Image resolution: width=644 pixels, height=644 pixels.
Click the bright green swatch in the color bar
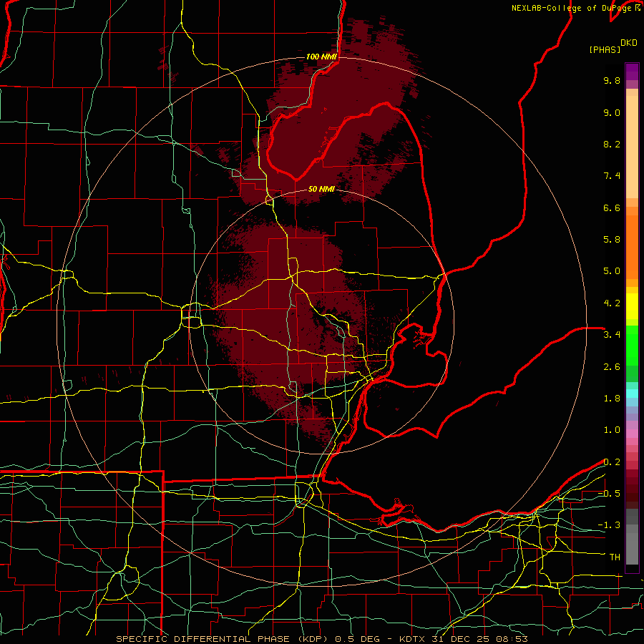tap(632, 345)
